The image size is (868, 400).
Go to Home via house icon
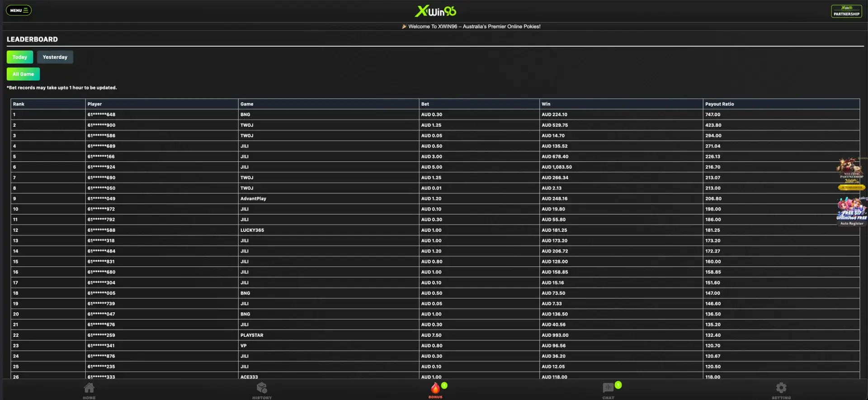pyautogui.click(x=89, y=391)
